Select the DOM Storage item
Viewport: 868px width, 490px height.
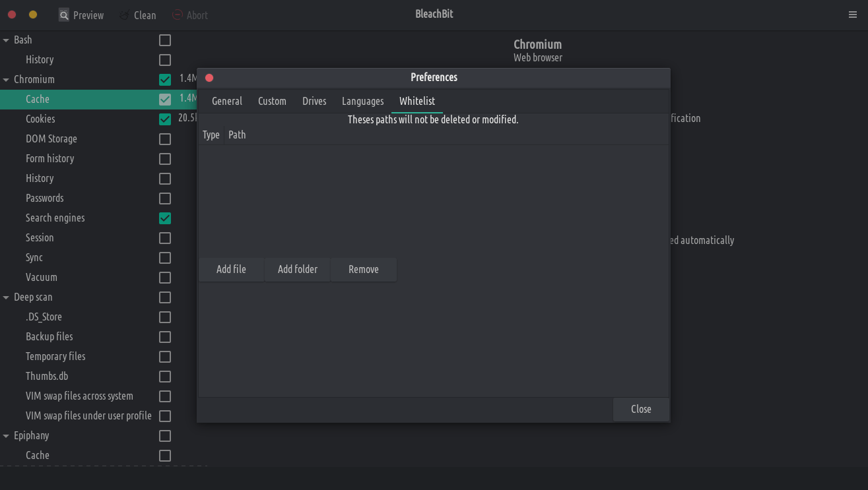51,138
